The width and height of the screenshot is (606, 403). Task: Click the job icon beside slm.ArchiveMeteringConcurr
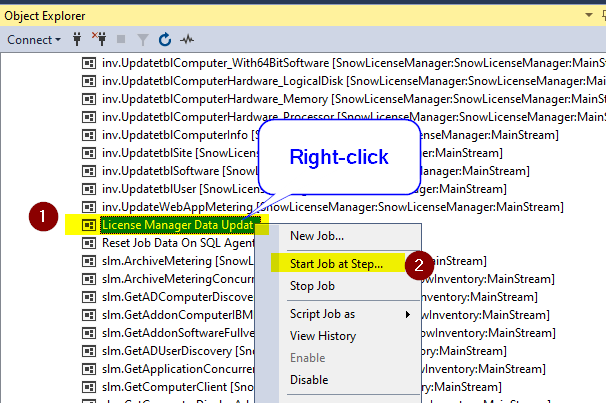click(x=89, y=279)
